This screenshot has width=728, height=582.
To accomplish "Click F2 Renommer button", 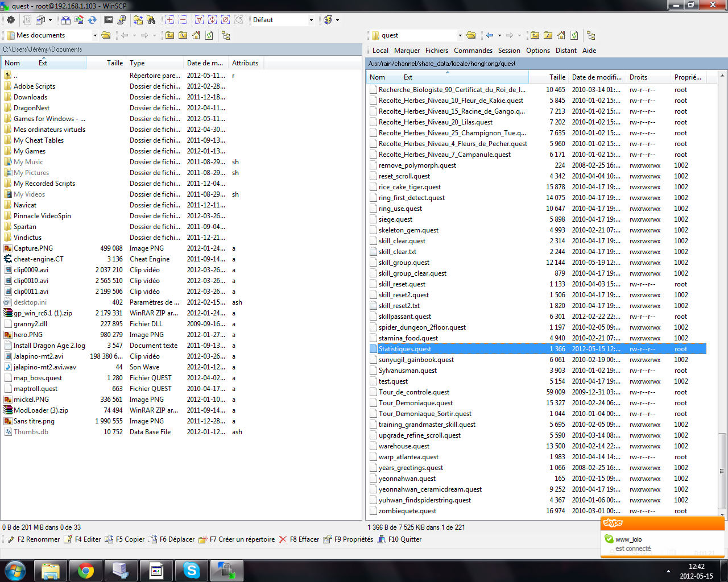I will click(x=34, y=539).
